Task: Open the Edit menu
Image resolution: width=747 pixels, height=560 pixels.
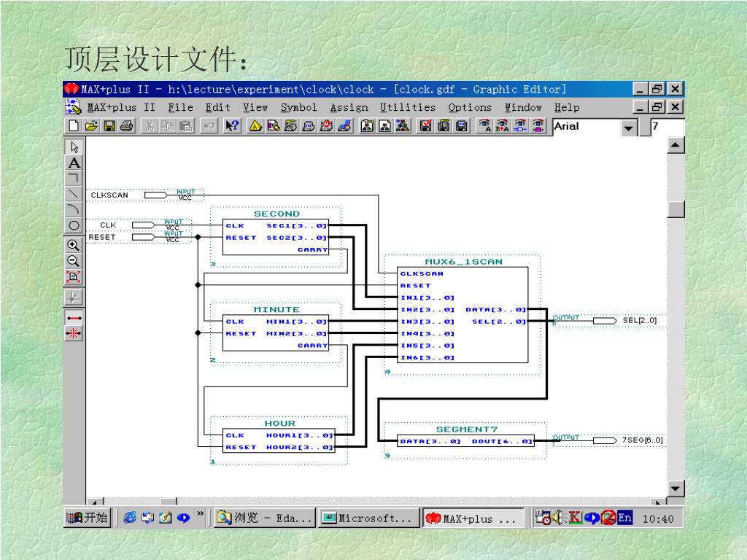Action: coord(217,107)
